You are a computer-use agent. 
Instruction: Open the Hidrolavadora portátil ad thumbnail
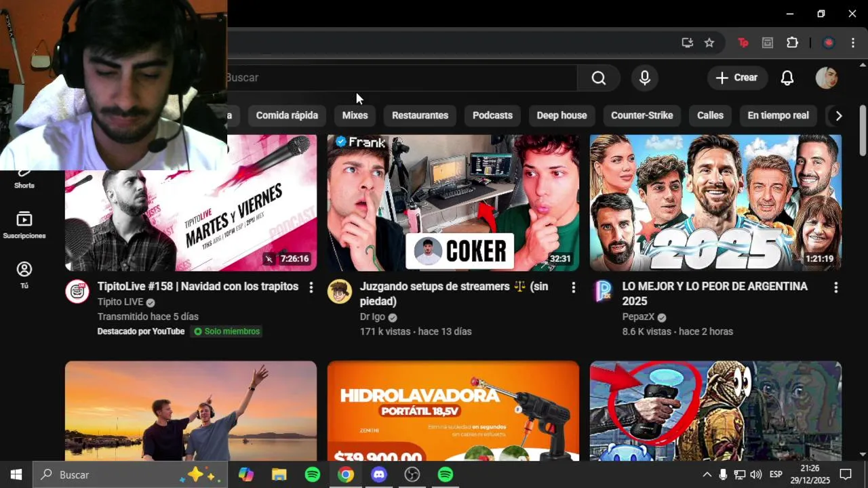453,411
